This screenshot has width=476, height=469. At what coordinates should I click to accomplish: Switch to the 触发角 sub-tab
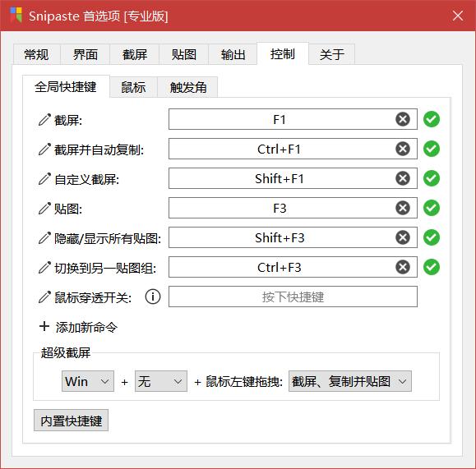coord(187,87)
